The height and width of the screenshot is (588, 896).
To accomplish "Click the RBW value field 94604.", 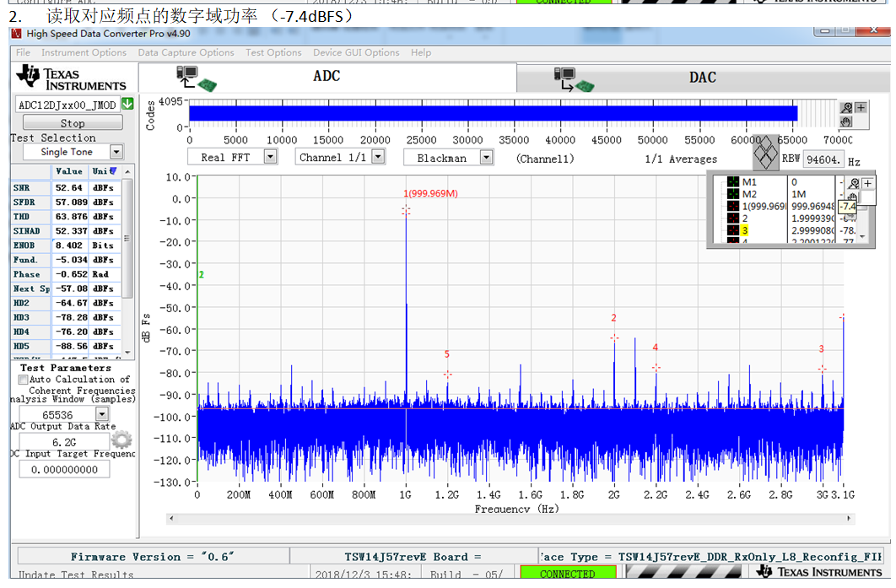I will 823,159.
